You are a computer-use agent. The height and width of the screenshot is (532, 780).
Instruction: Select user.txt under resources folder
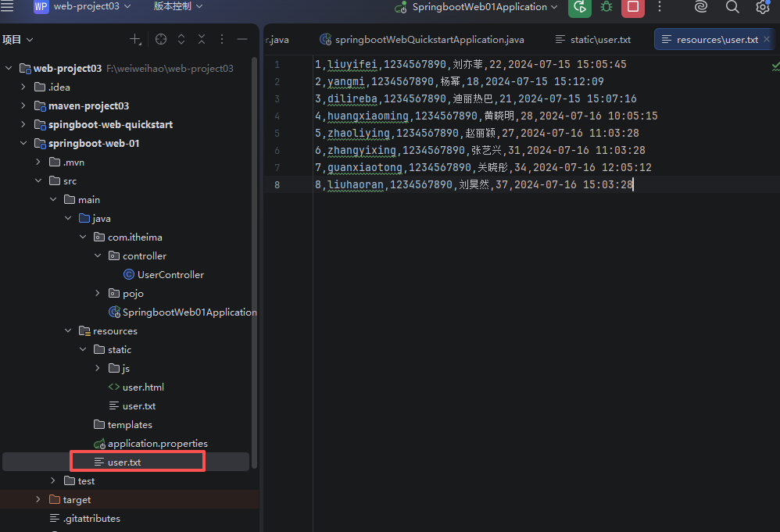point(124,462)
